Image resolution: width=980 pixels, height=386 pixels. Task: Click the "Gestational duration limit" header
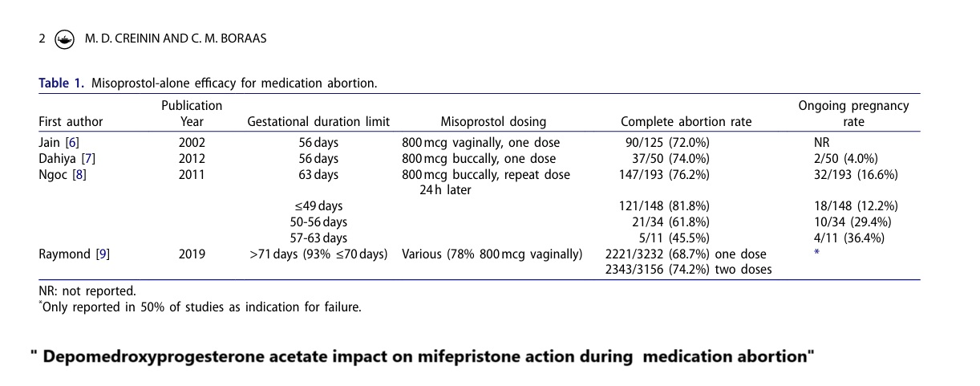pos(318,122)
